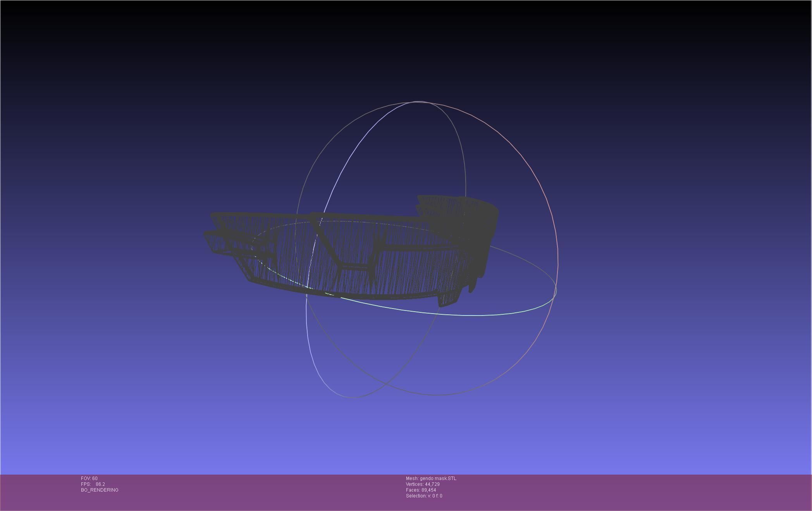Click the FPS: 86.2 readout
The width and height of the screenshot is (812, 511).
(x=93, y=484)
